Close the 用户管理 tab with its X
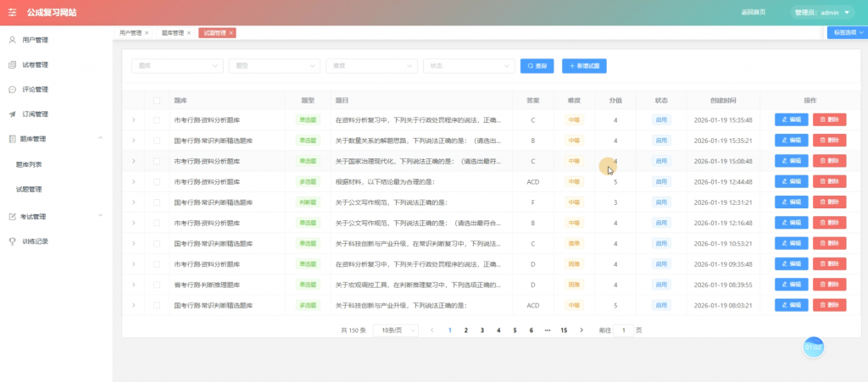The image size is (868, 382). [x=147, y=33]
